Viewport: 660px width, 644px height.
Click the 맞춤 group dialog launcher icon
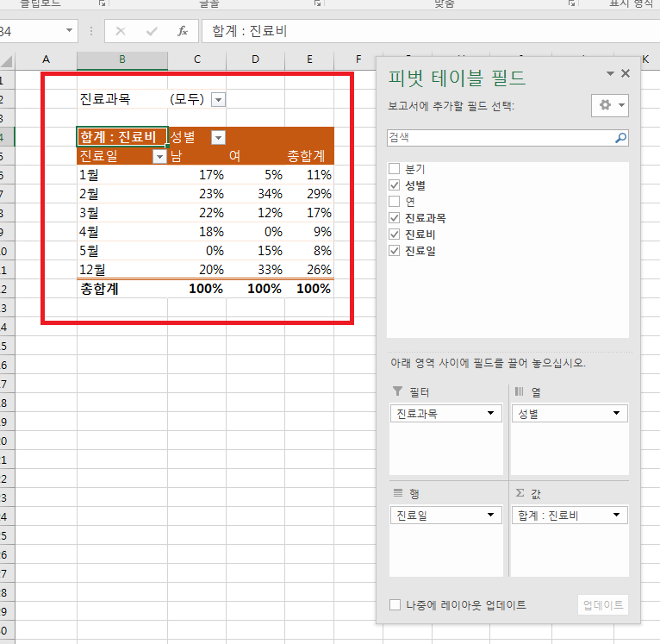point(572,3)
